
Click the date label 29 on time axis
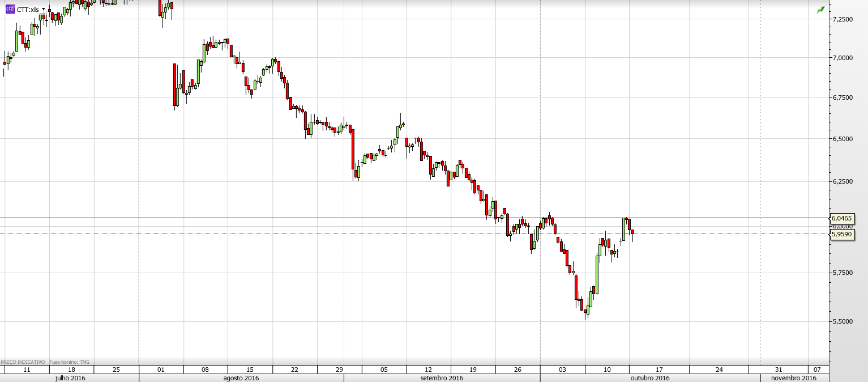(339, 370)
